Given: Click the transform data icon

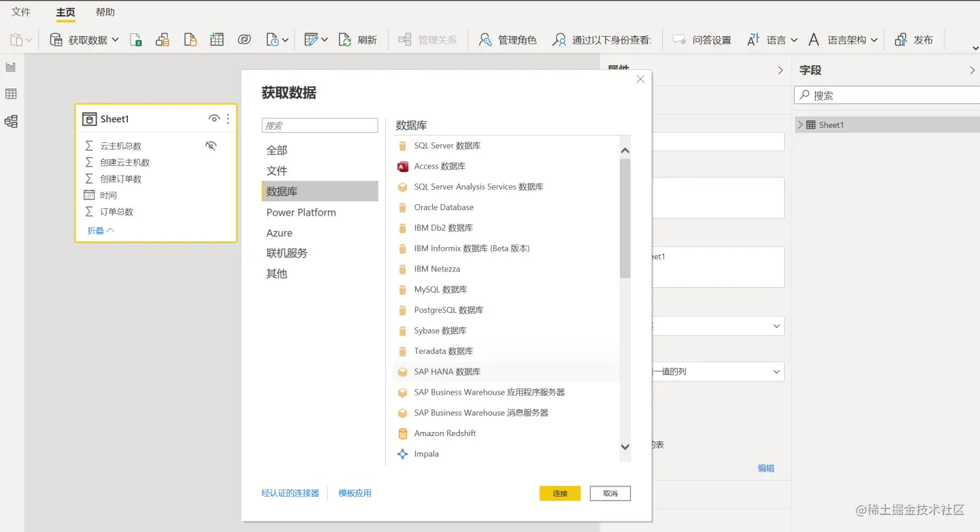Looking at the screenshot, I should pyautogui.click(x=311, y=40).
